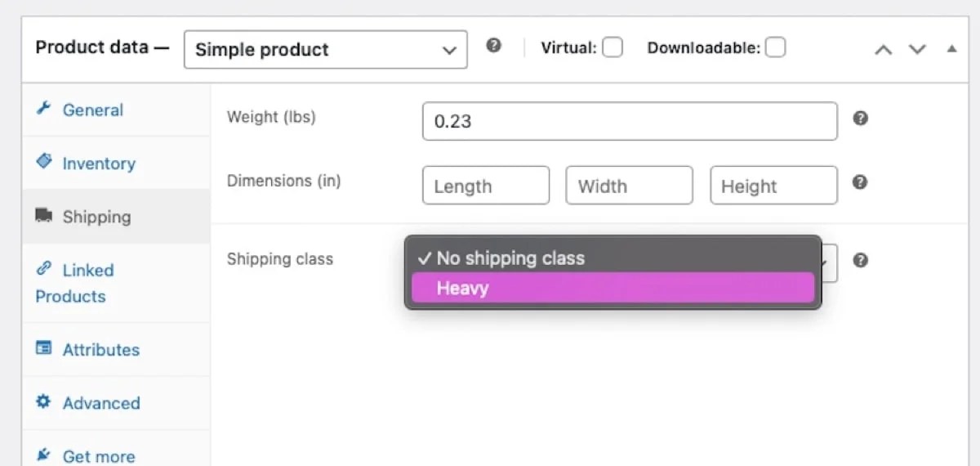
Task: Click the help icon beside Shipping class
Action: tap(860, 260)
